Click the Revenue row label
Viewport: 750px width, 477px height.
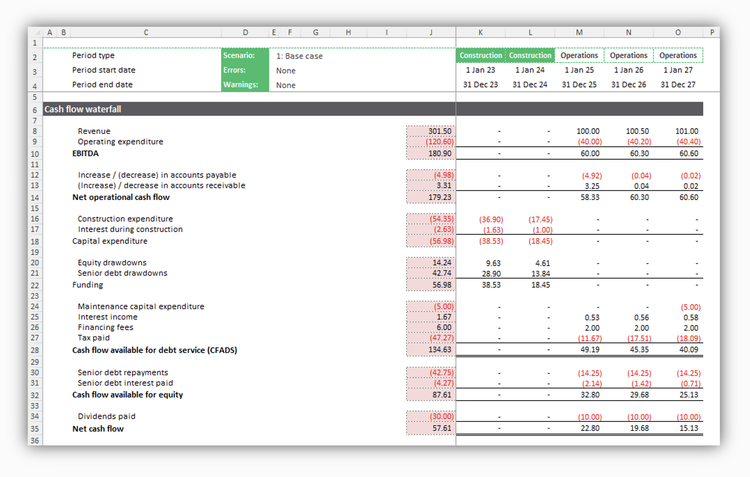coord(94,131)
